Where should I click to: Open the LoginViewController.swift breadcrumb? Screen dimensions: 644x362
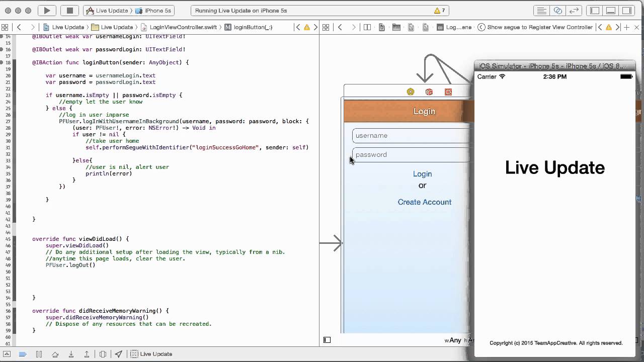[179, 27]
